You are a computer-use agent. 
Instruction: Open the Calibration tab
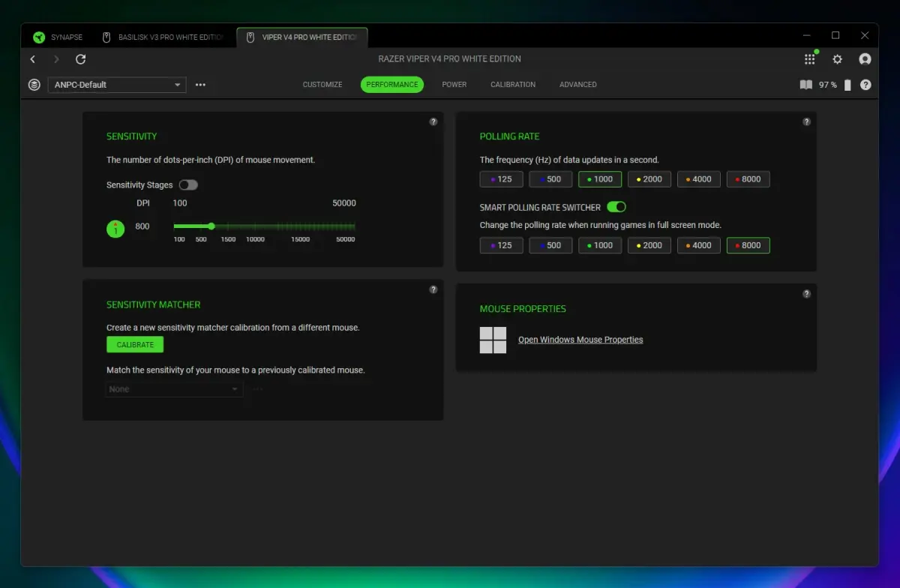click(513, 85)
